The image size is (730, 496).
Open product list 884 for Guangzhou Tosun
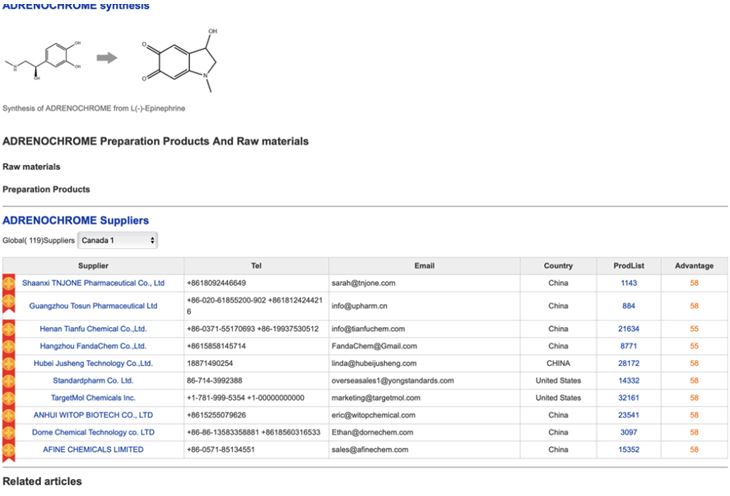(629, 306)
